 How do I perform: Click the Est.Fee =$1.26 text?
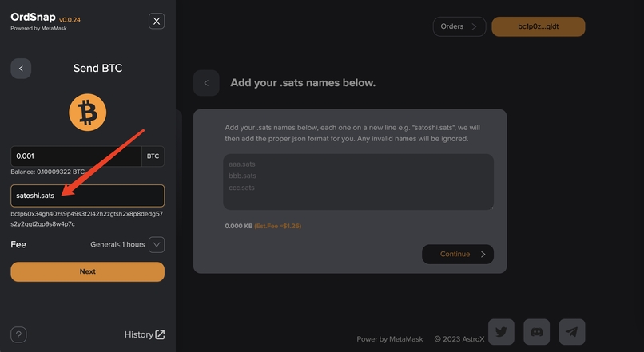[277, 226]
